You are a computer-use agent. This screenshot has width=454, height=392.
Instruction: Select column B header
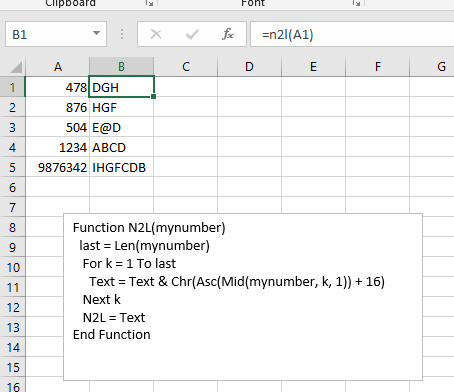[121, 67]
